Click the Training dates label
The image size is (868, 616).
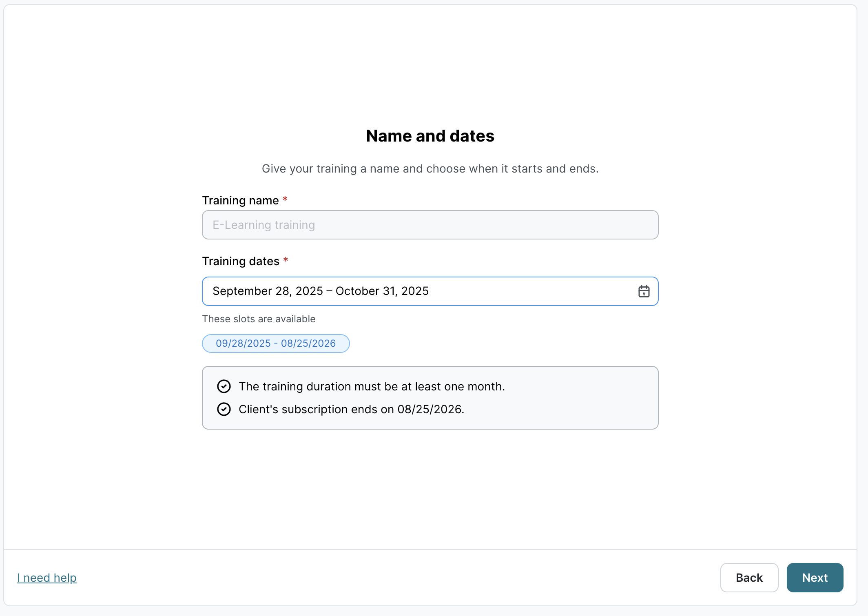click(241, 261)
